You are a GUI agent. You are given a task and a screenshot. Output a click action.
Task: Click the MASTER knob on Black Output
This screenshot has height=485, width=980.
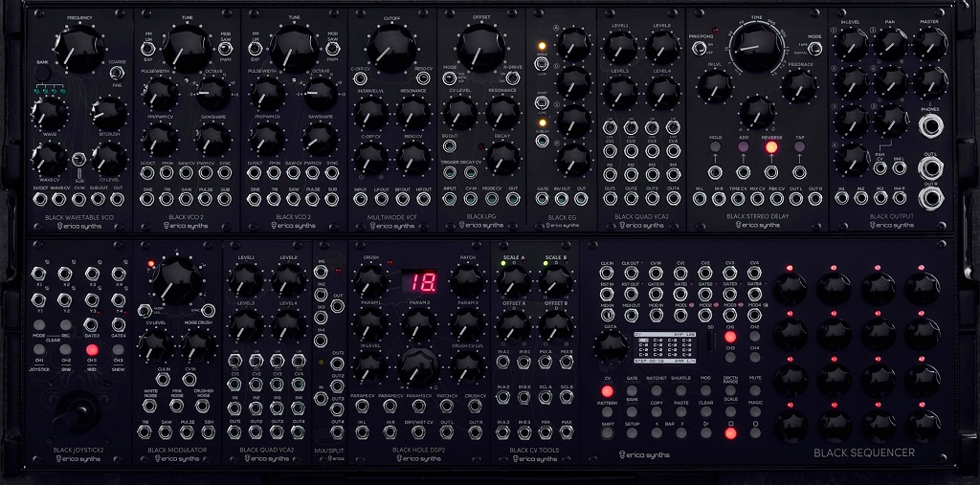[x=930, y=44]
